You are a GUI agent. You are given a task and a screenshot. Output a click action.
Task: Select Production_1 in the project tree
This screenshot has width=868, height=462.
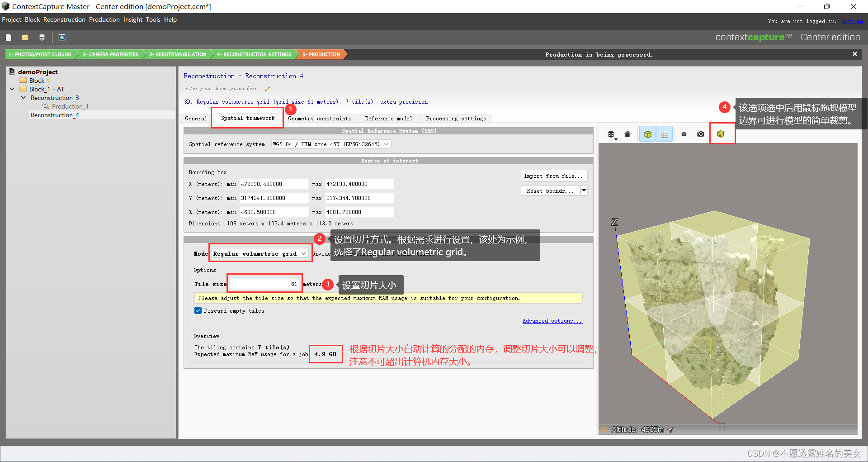[70, 106]
